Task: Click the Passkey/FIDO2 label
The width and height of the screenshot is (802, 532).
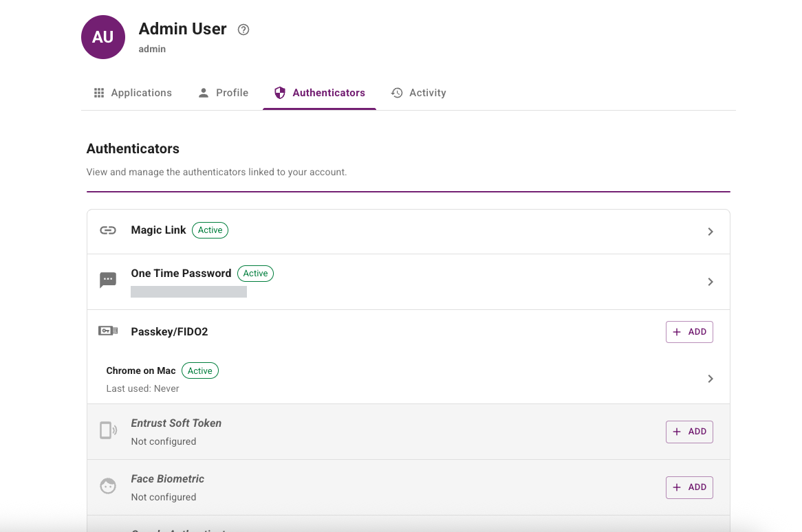Action: 169,332
